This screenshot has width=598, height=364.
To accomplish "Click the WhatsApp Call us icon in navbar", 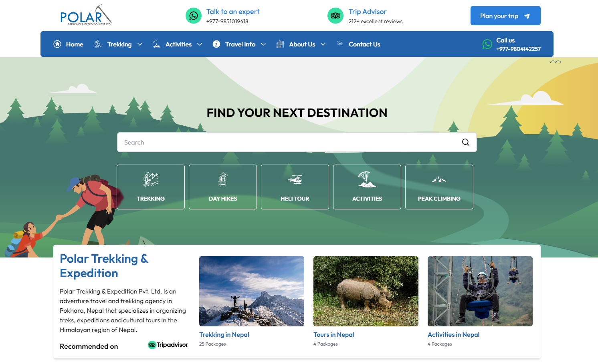I will tap(487, 44).
